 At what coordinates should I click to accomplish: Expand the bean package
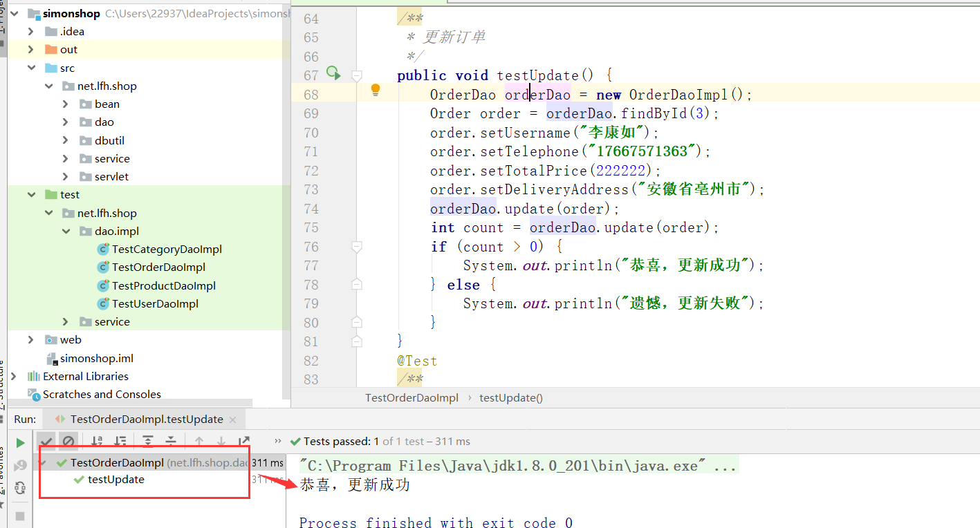66,104
